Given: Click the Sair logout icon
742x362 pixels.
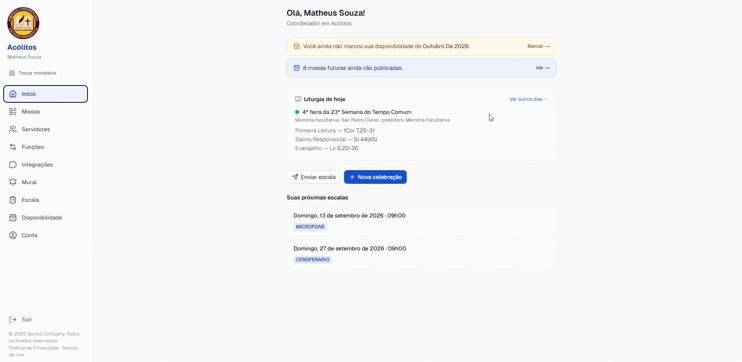Looking at the screenshot, I should pyautogui.click(x=13, y=319).
